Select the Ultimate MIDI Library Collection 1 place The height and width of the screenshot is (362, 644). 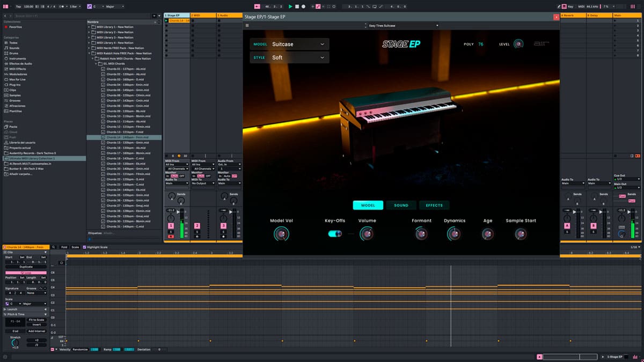(43, 158)
